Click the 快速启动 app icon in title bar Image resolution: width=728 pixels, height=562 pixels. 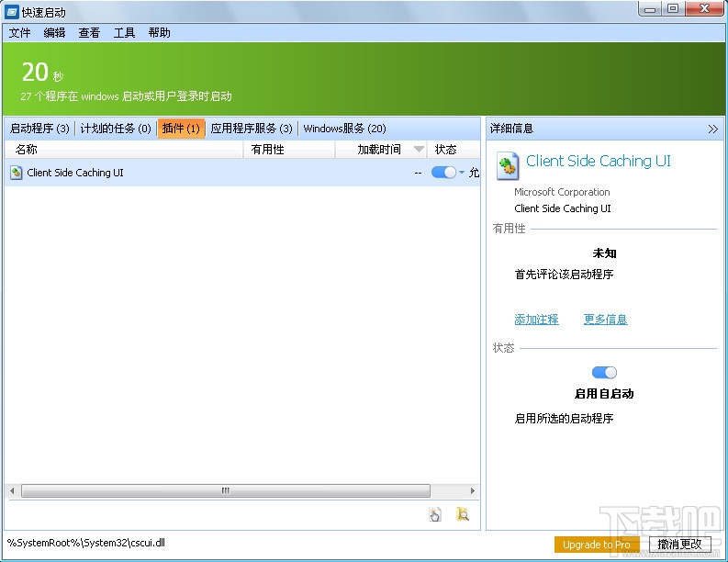[12, 12]
